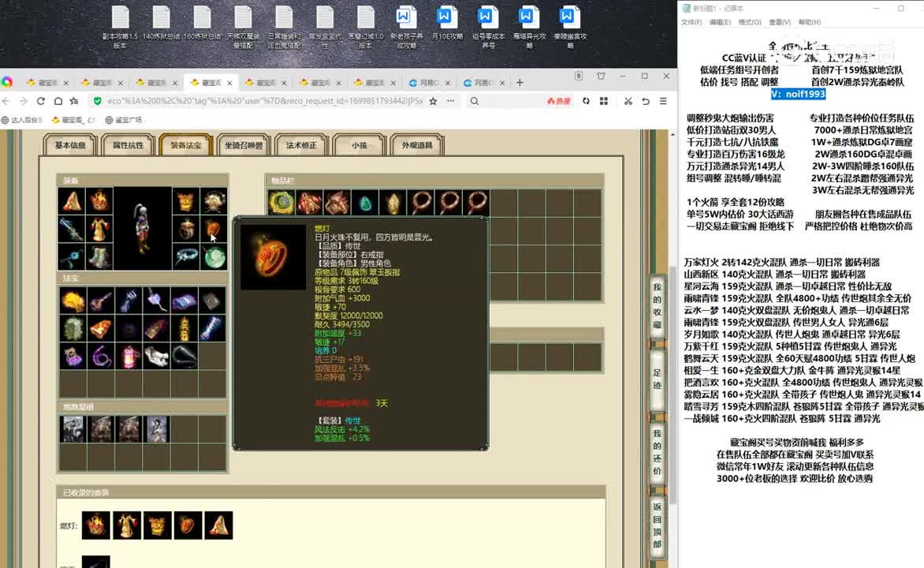
Task: Click the browser home icon
Action: [58, 101]
